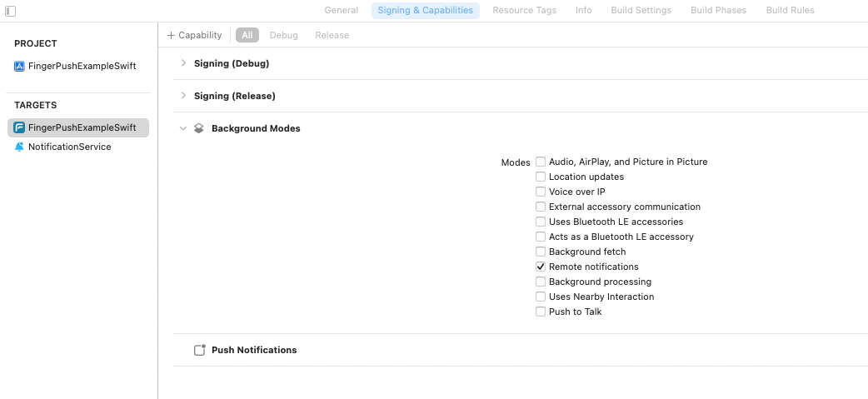
Task: Click the Modes label
Action: pyautogui.click(x=516, y=162)
